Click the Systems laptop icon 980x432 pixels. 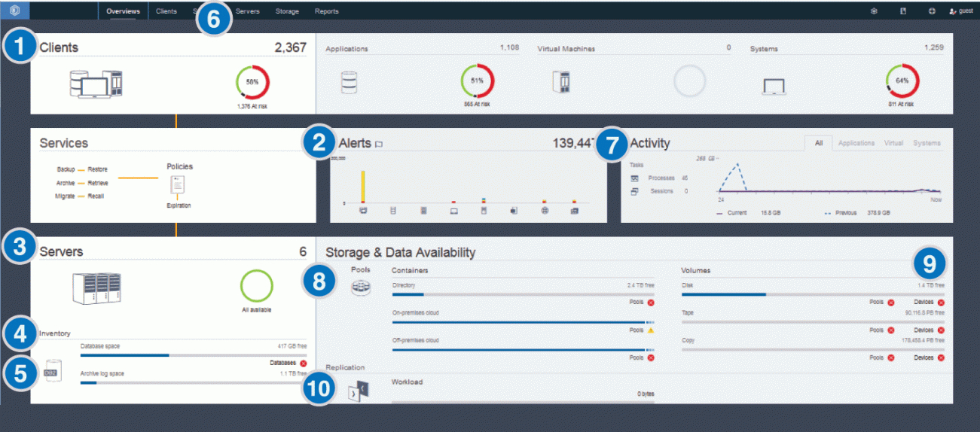pos(774,87)
